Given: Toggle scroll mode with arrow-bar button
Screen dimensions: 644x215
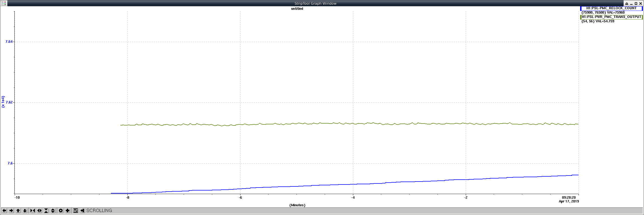Looking at the screenshot, I should point(82,211).
